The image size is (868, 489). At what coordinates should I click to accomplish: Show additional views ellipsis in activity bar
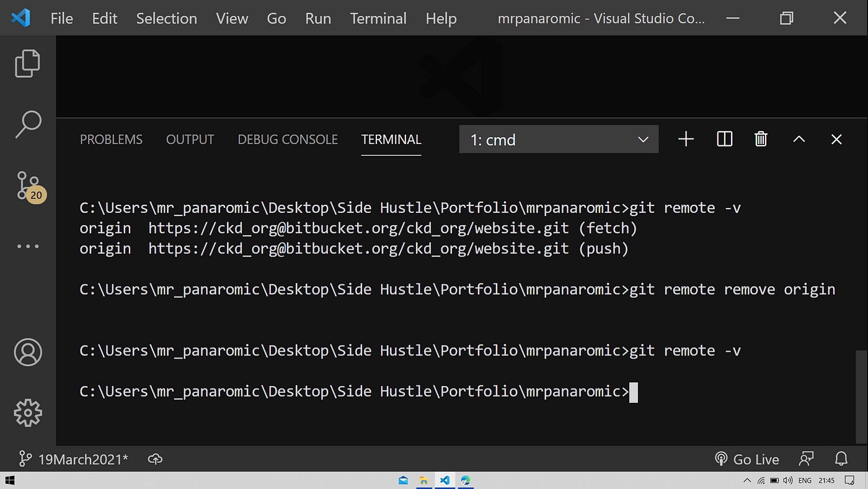[x=28, y=246]
